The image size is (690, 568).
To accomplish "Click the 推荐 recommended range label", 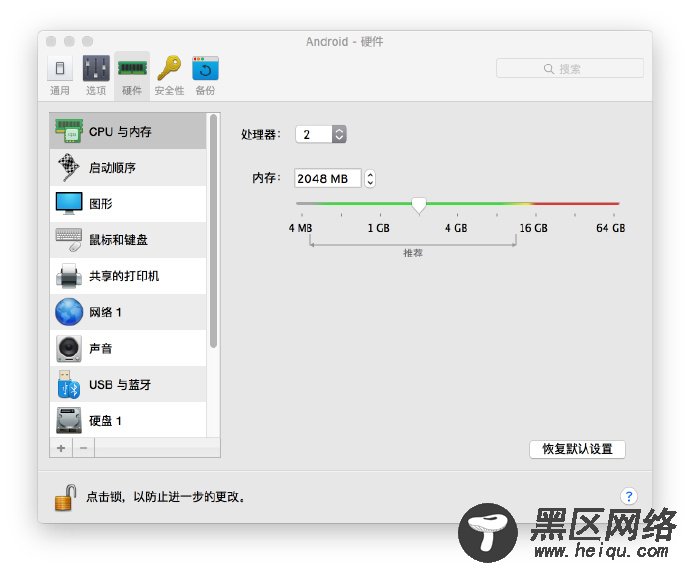I will 413,253.
